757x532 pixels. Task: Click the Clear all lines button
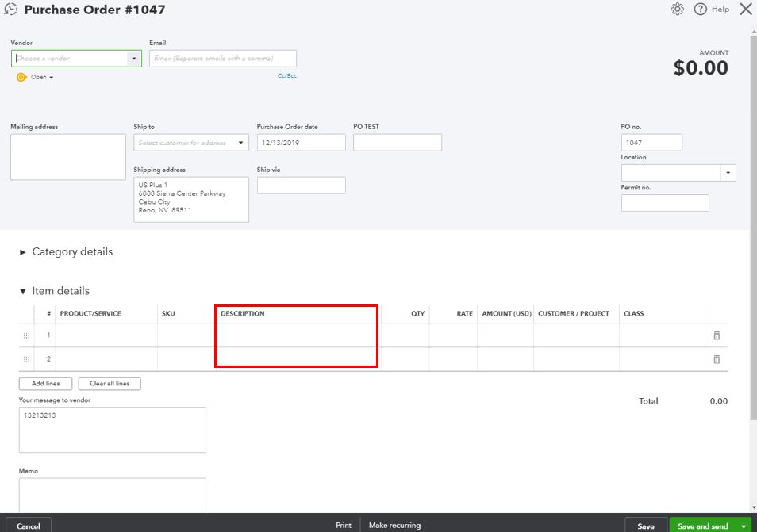point(110,383)
